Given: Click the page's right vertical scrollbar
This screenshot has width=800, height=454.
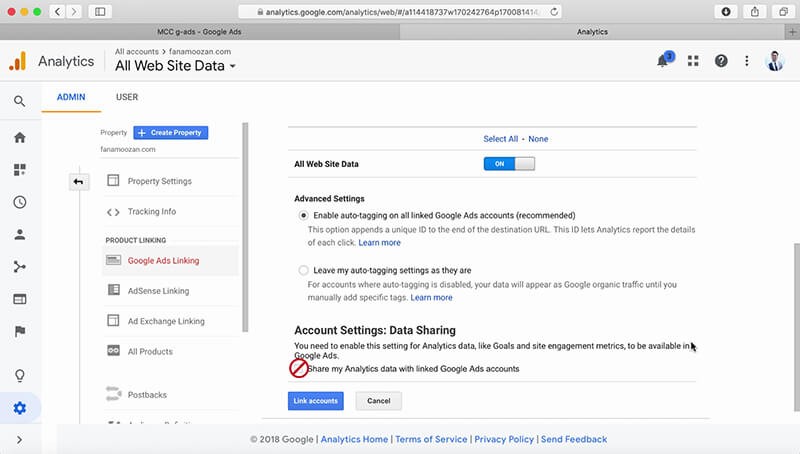Looking at the screenshot, I should click(796, 326).
